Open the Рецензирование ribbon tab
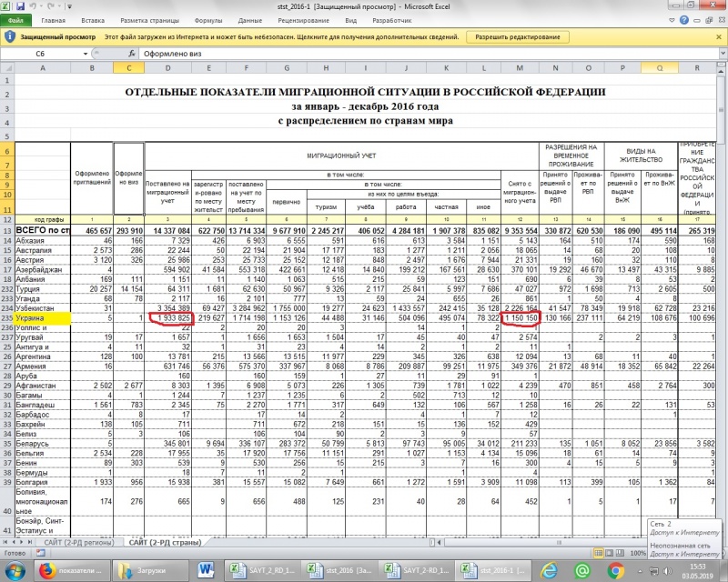This screenshot has height=582, width=728. click(303, 20)
